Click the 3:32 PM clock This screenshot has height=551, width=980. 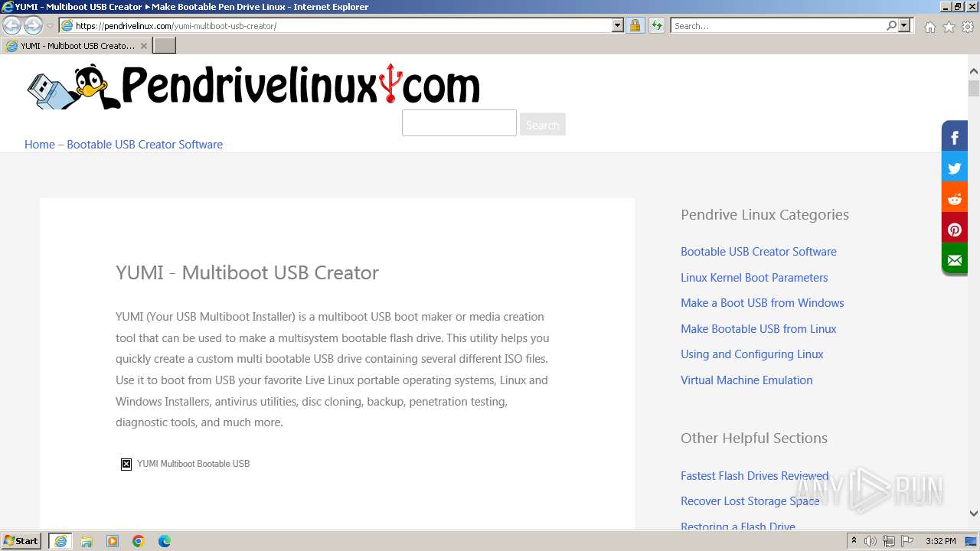(940, 541)
